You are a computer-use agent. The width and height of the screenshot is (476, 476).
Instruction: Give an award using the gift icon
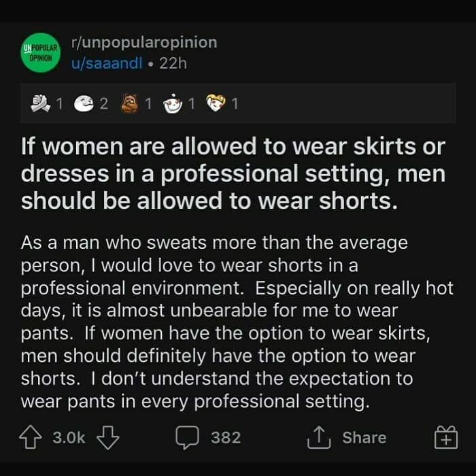[446, 439]
